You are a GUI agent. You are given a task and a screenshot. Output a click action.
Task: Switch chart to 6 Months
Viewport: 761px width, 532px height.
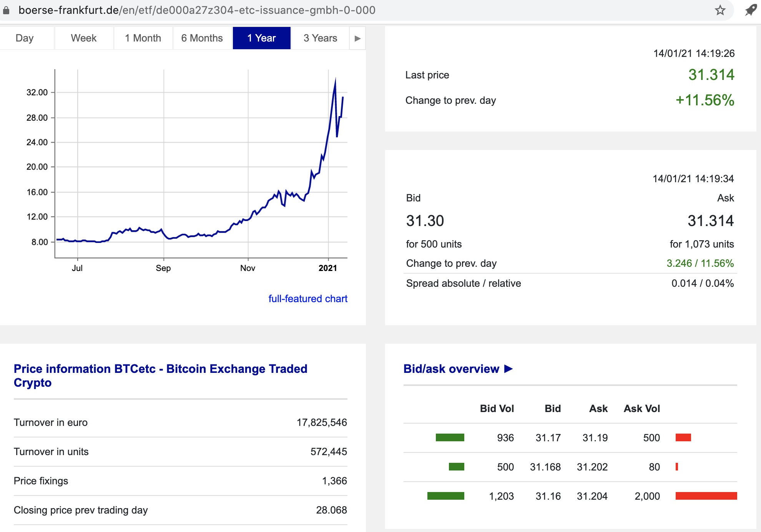point(202,38)
